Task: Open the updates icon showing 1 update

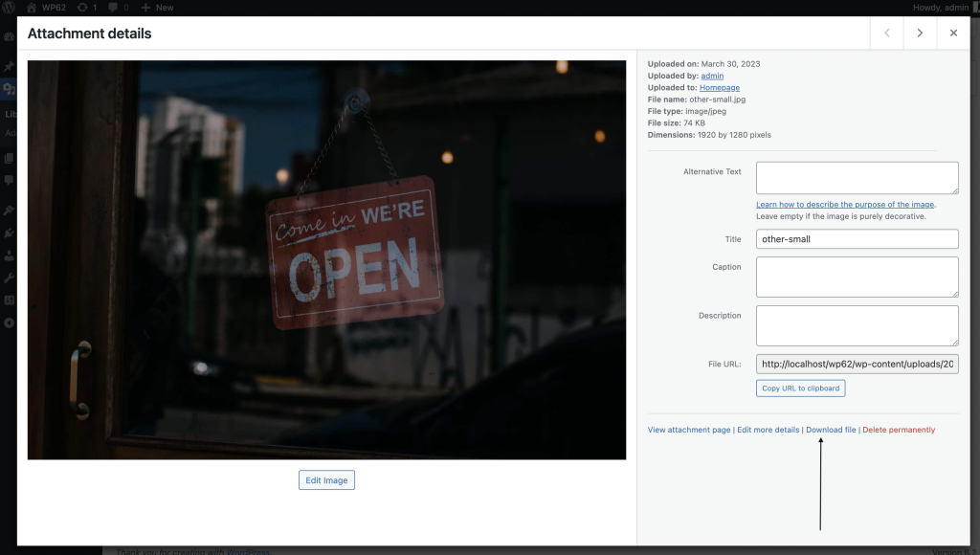Action: pyautogui.click(x=86, y=7)
